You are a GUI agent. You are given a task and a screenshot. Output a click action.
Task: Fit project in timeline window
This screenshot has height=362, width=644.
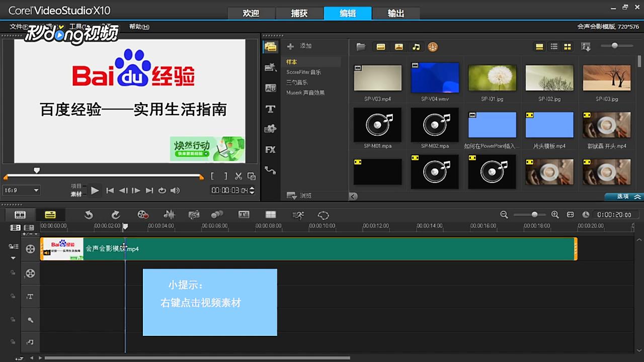(x=571, y=215)
